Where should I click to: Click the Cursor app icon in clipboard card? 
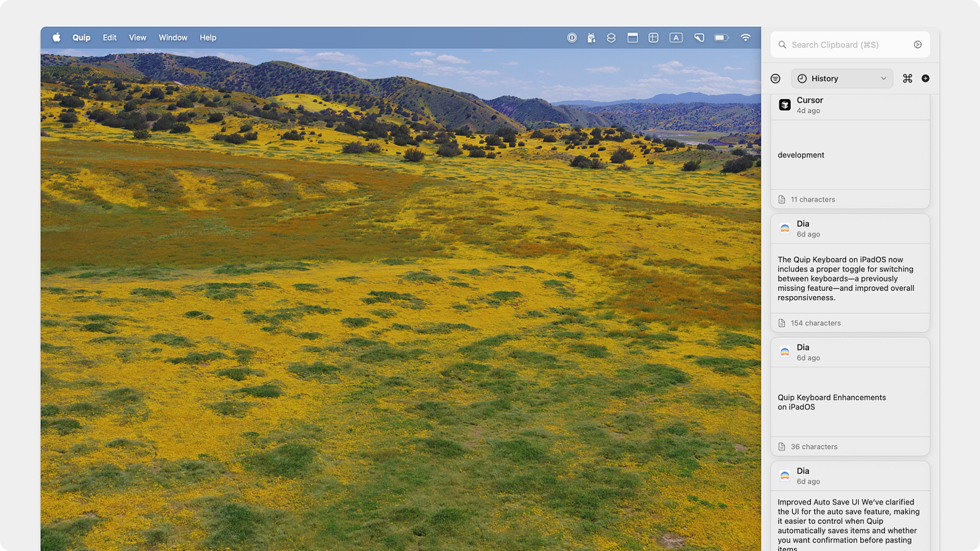785,104
